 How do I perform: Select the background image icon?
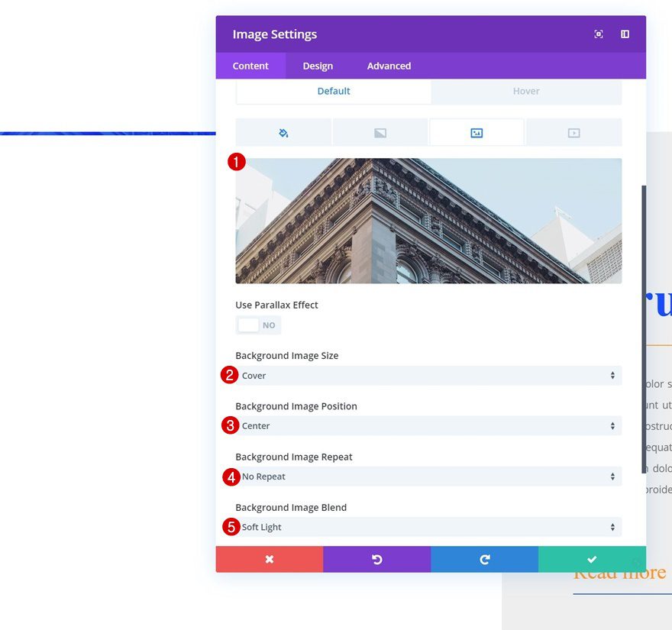(476, 131)
